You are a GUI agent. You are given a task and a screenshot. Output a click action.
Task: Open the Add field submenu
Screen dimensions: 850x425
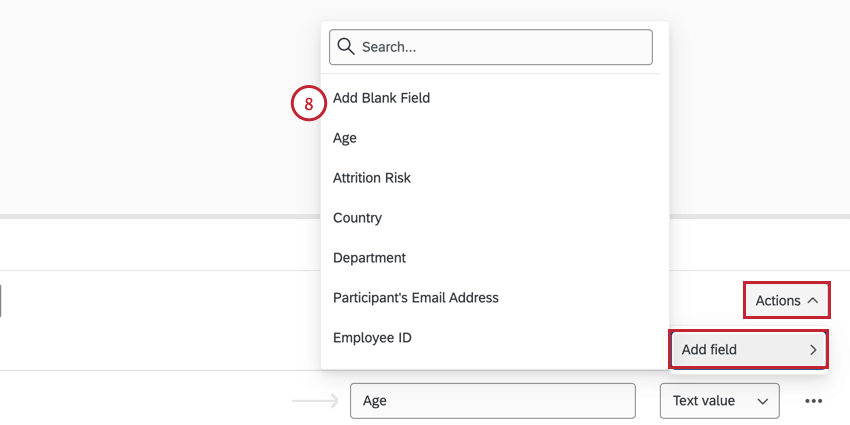748,350
